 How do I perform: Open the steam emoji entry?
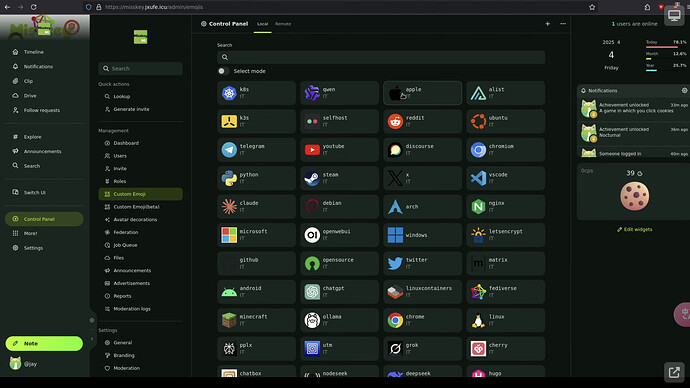(x=339, y=178)
